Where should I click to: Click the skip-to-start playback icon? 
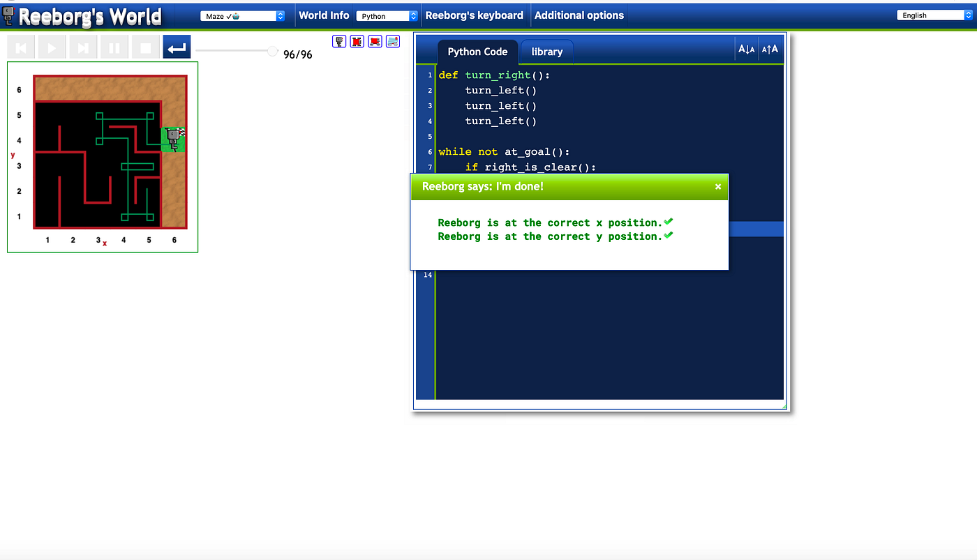(x=20, y=47)
